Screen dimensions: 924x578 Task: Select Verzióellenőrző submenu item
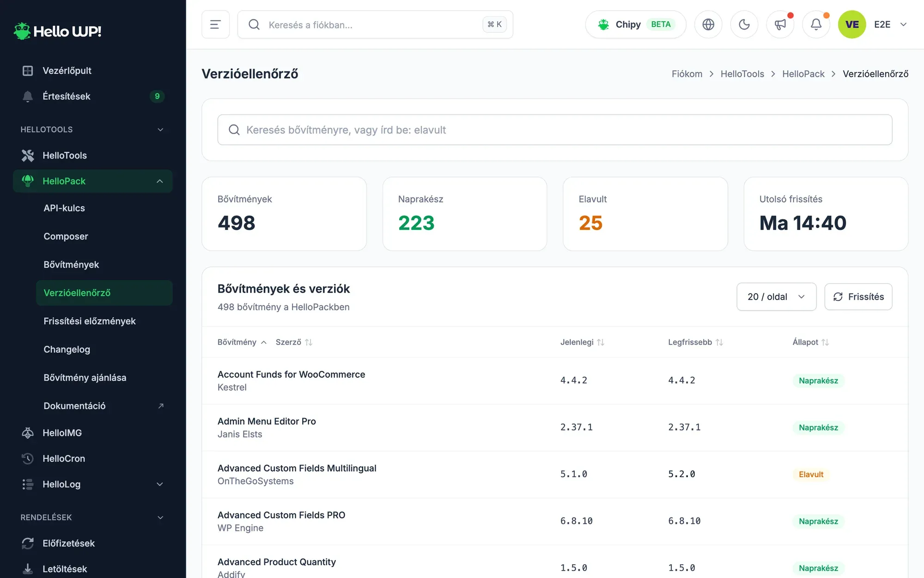[x=104, y=293]
